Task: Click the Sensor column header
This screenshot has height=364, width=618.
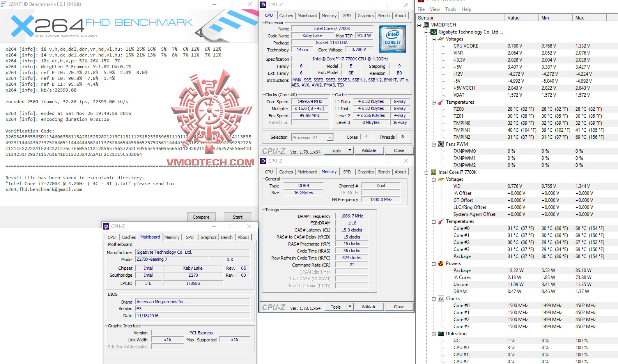Action: [460, 18]
